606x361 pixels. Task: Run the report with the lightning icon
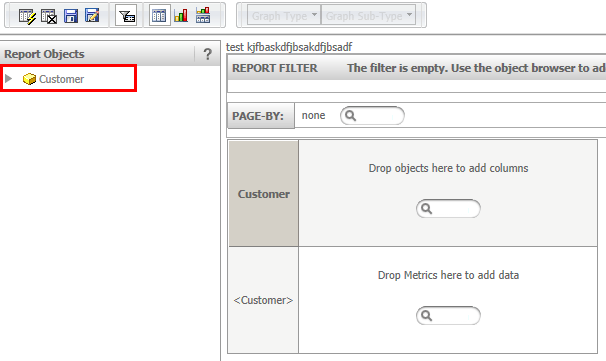click(27, 16)
